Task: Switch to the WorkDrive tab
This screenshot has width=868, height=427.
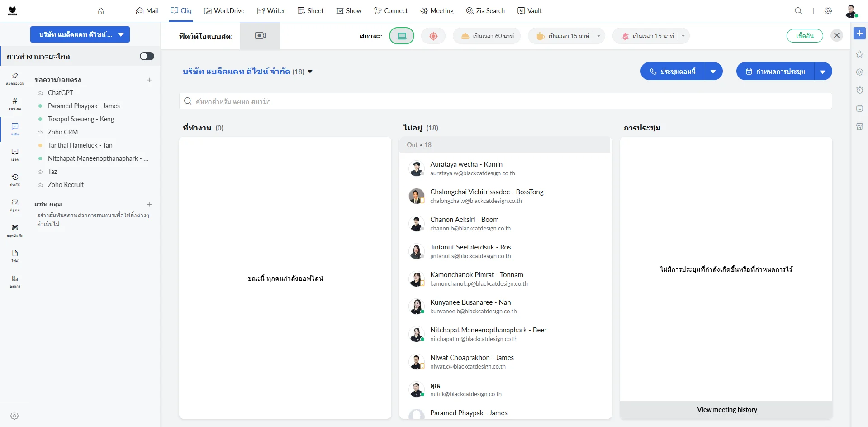Action: [224, 11]
